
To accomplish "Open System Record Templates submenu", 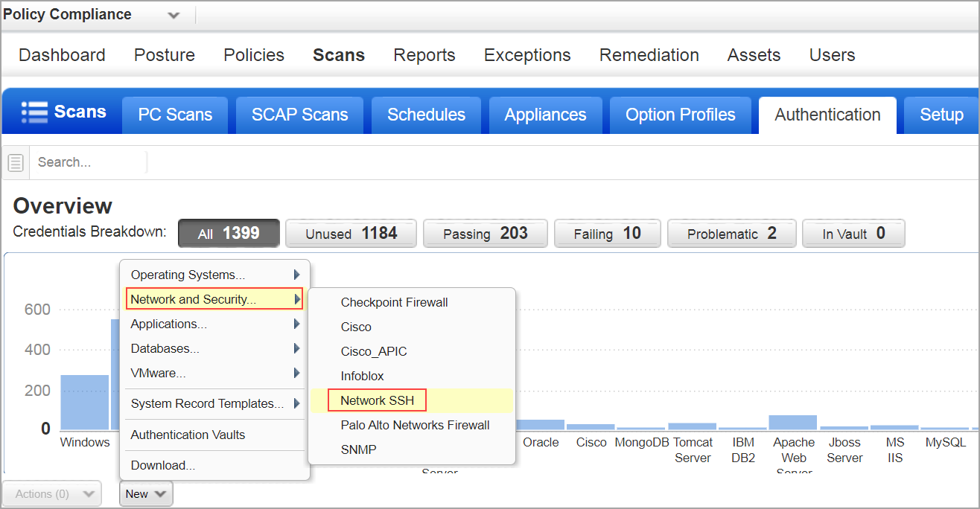I will (x=214, y=403).
